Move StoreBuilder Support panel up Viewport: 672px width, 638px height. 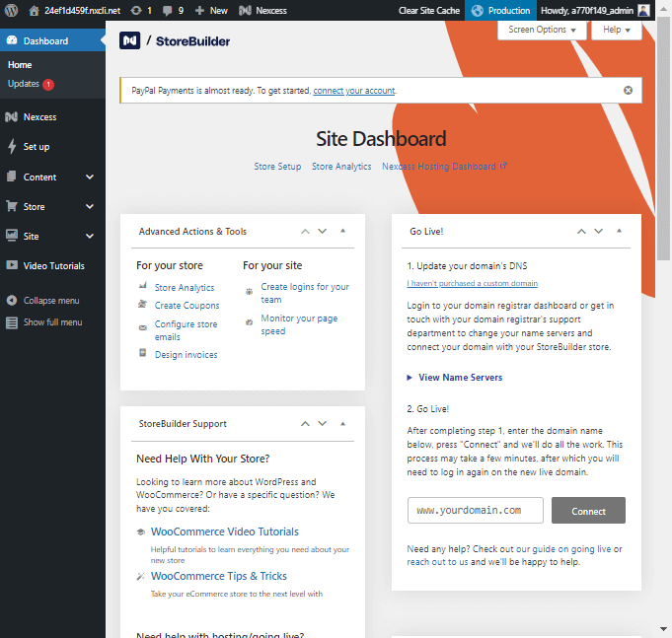pos(305,424)
